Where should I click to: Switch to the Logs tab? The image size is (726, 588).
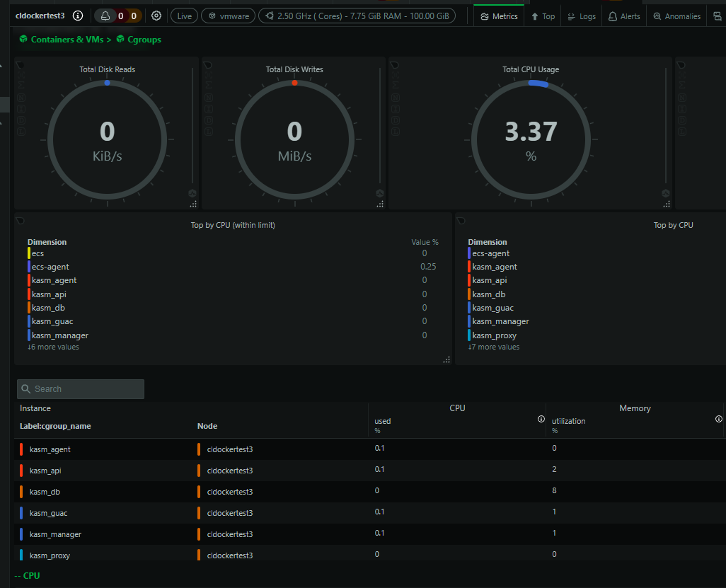tap(582, 16)
